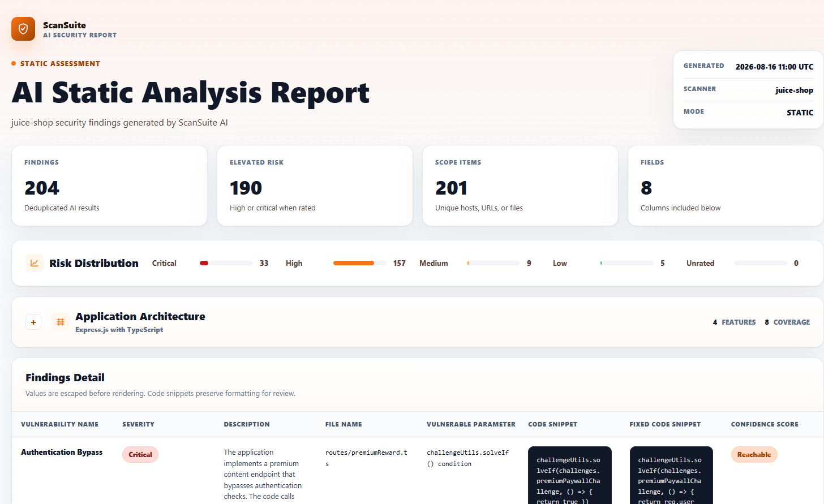The height and width of the screenshot is (504, 824).
Task: Click the Medium count value 9
Action: tap(529, 264)
